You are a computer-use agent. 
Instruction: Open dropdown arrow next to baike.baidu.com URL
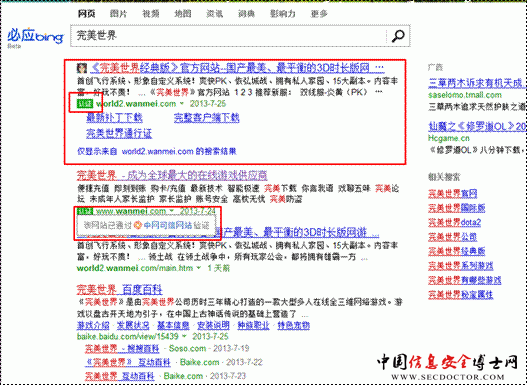184,336
